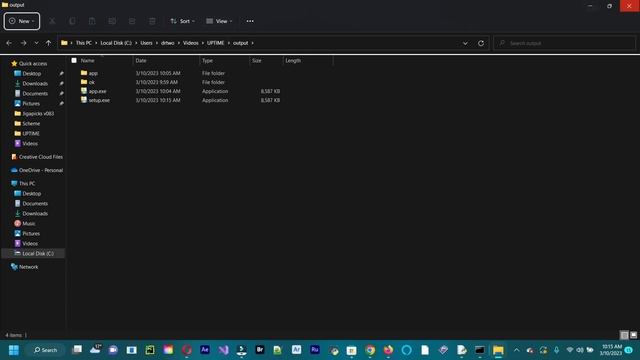Open the Sort dropdown menu
This screenshot has width=640, height=360.
[x=182, y=21]
